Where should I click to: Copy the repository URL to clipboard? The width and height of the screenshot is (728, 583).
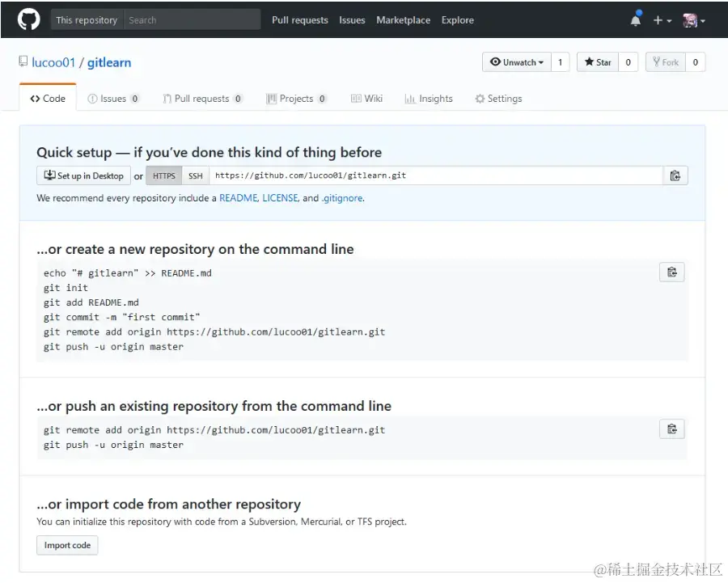[x=675, y=175]
